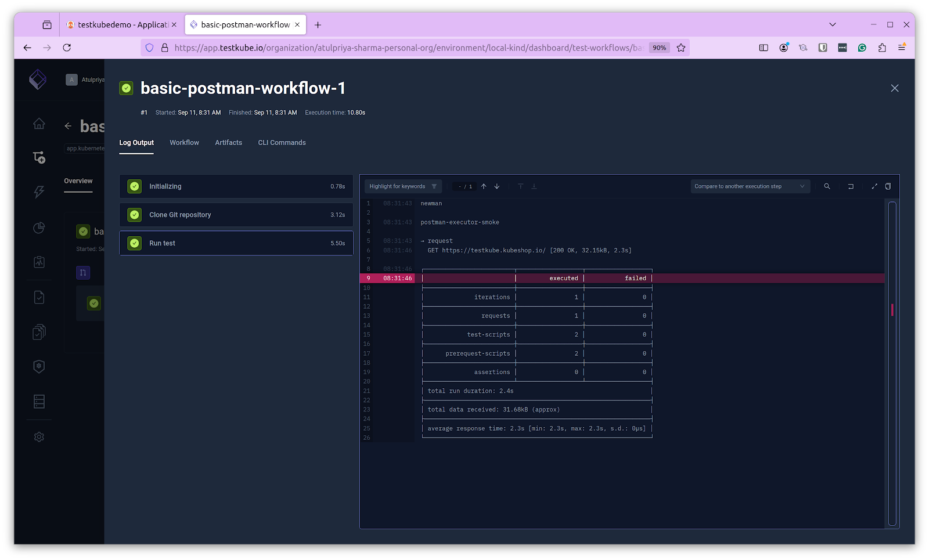Open log search magnifier icon
929x560 pixels.
point(827,186)
